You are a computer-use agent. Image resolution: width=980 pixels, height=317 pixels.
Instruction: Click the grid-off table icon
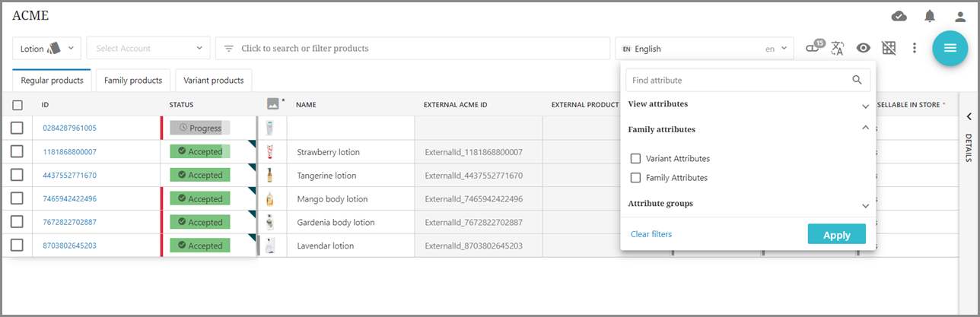click(889, 48)
